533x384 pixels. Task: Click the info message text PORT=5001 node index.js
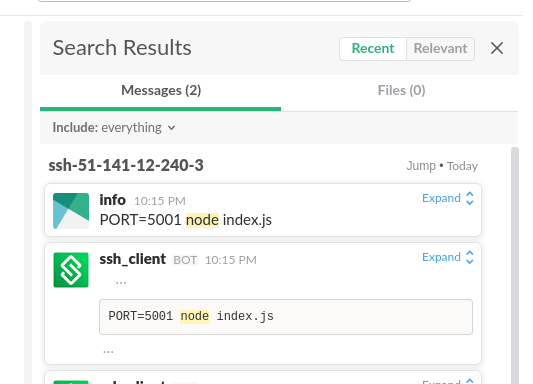(x=186, y=220)
